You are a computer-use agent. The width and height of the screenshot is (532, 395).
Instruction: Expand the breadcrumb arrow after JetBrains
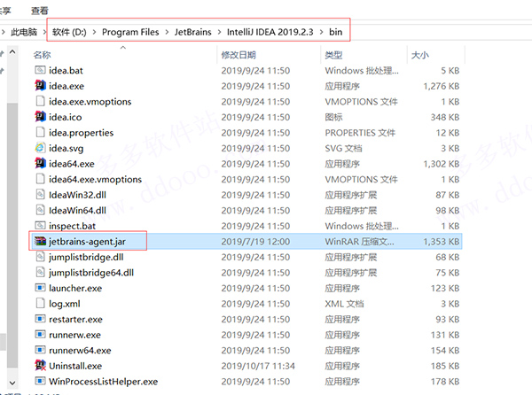coord(219,32)
